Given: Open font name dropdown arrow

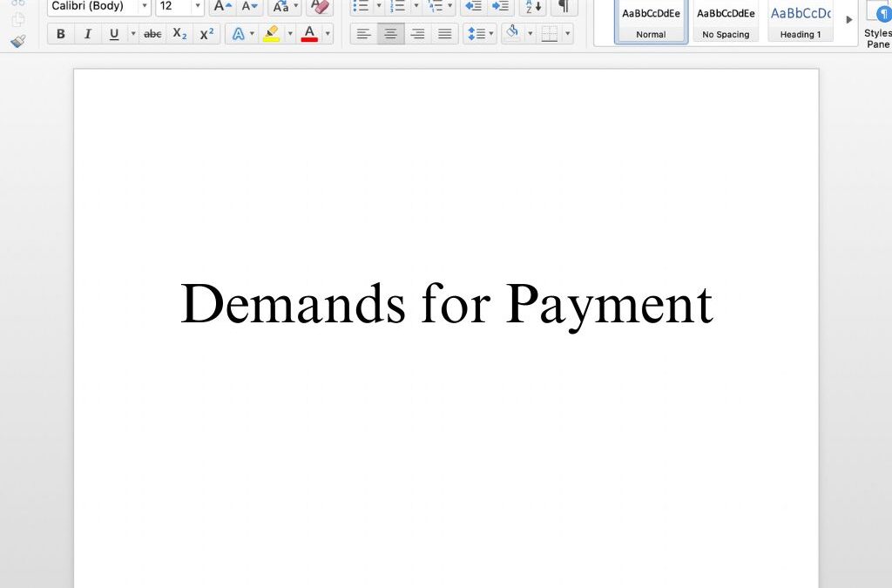Looking at the screenshot, I should (x=145, y=7).
